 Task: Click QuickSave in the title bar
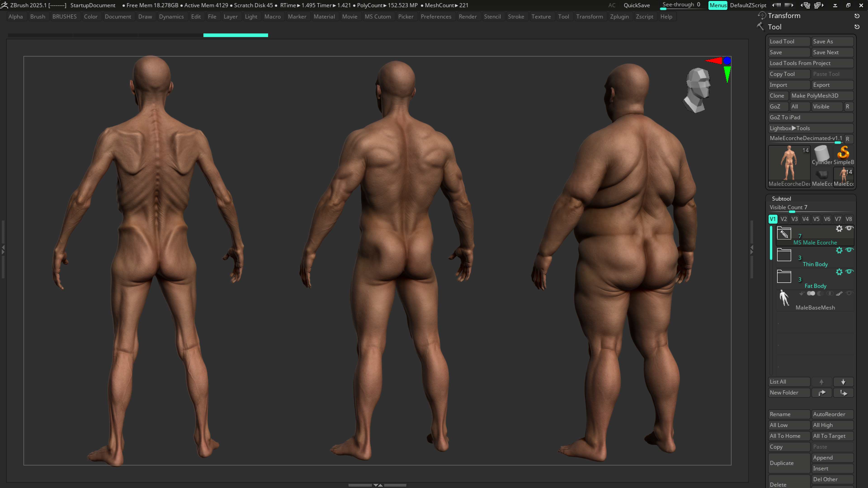tap(637, 5)
